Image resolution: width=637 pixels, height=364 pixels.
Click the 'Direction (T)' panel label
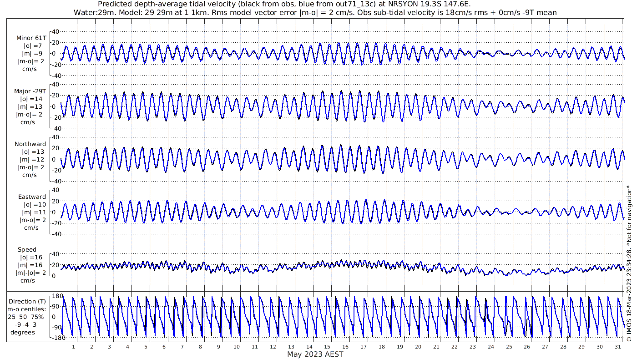coord(27,301)
